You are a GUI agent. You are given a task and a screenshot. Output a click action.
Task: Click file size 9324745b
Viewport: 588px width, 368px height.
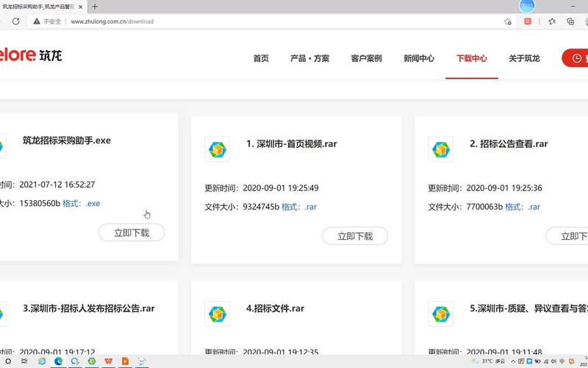pos(261,207)
